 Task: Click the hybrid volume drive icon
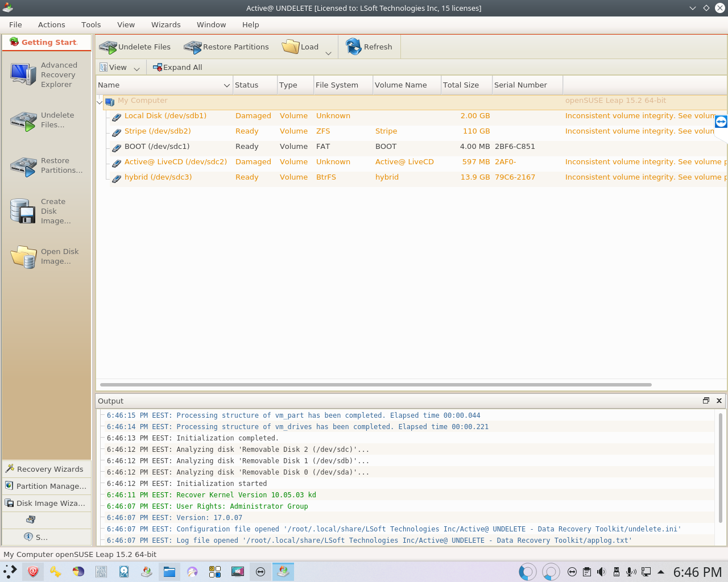pos(117,178)
